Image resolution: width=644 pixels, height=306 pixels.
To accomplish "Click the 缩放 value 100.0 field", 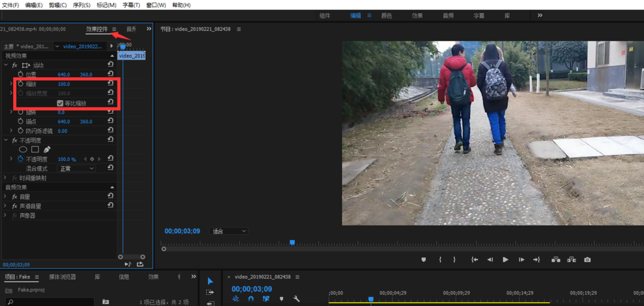I will point(63,84).
